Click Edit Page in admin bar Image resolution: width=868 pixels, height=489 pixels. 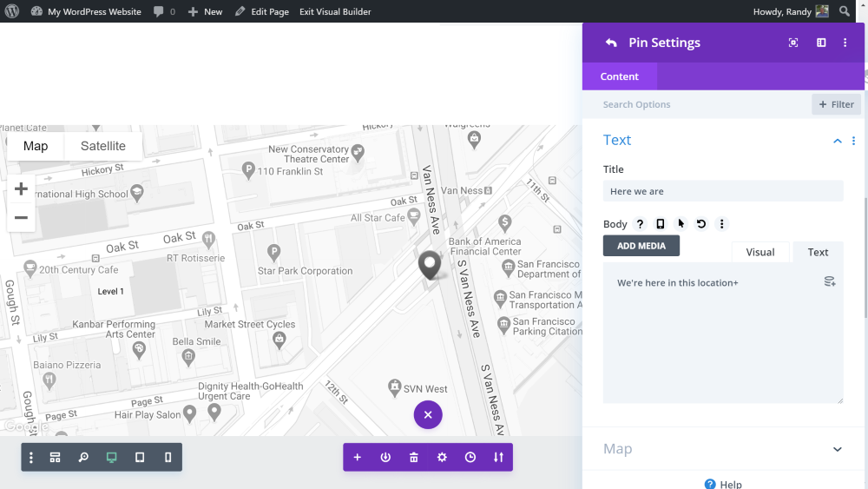[262, 11]
